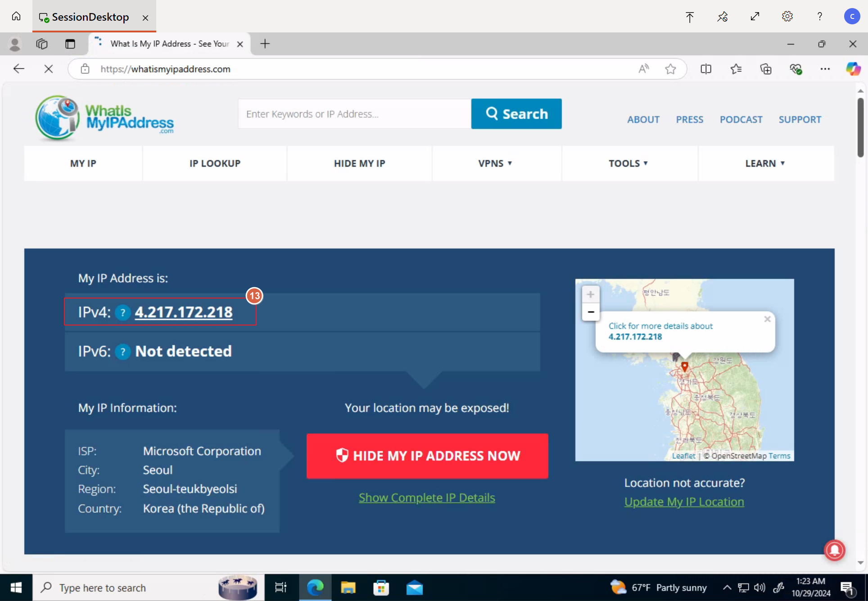
Task: Focus the keywords or IP address field
Action: pyautogui.click(x=354, y=114)
